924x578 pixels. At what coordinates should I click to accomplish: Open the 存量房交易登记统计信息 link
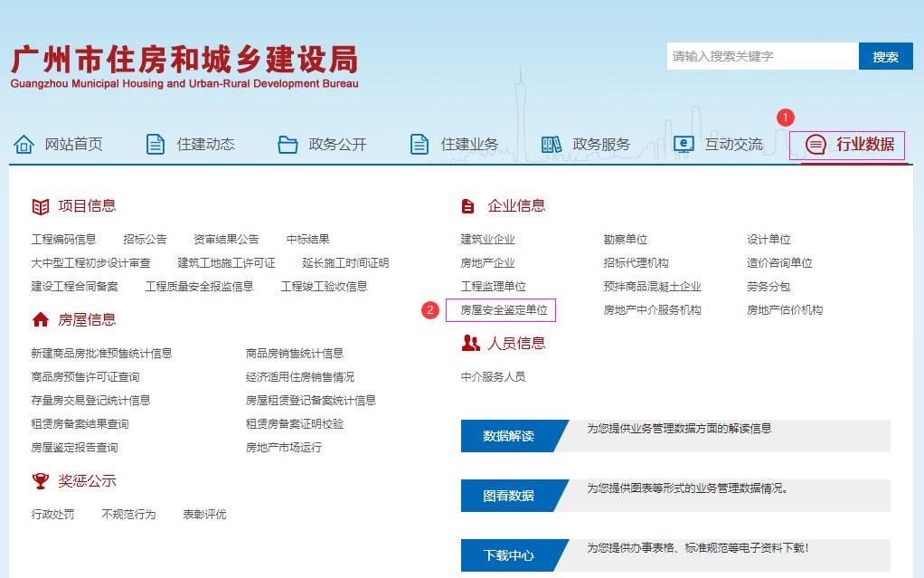point(90,401)
